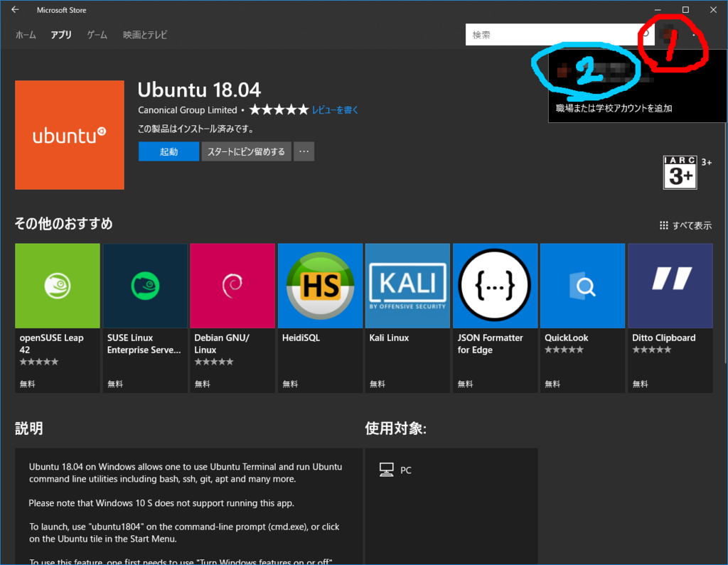Click the 説明 heading

tap(28, 429)
